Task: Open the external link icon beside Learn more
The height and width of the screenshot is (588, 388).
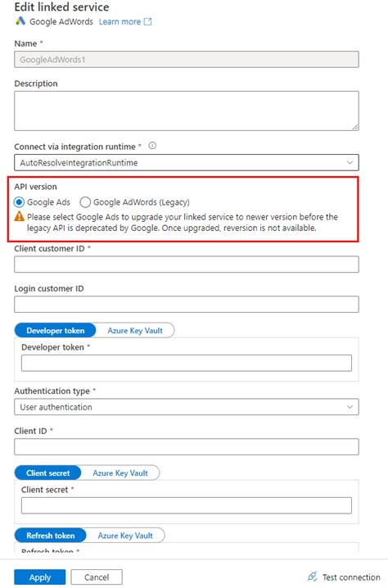Action: pos(148,22)
